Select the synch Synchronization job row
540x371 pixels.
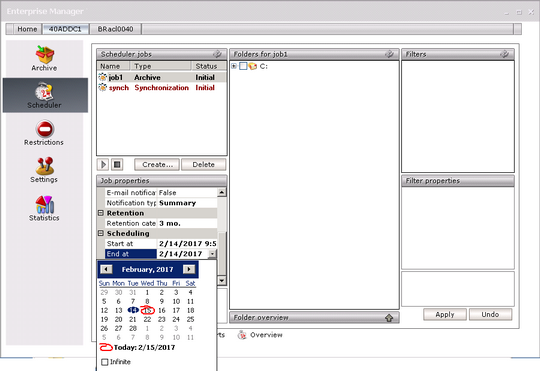(162, 87)
